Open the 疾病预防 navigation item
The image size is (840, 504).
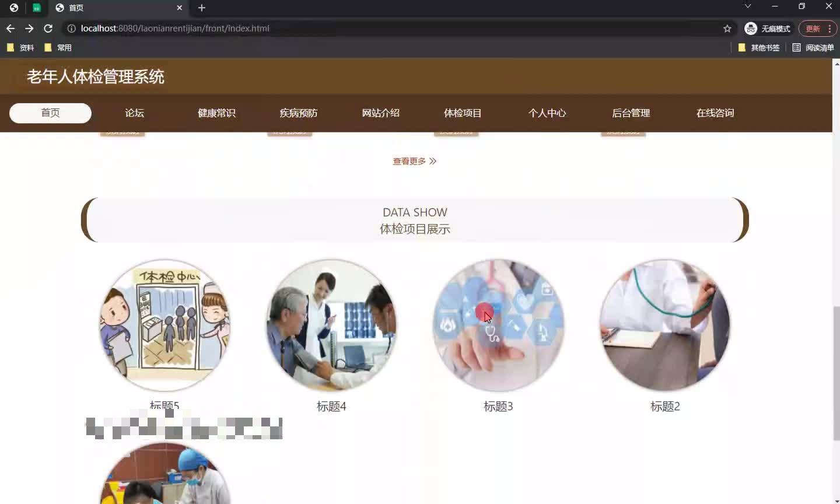pyautogui.click(x=299, y=113)
